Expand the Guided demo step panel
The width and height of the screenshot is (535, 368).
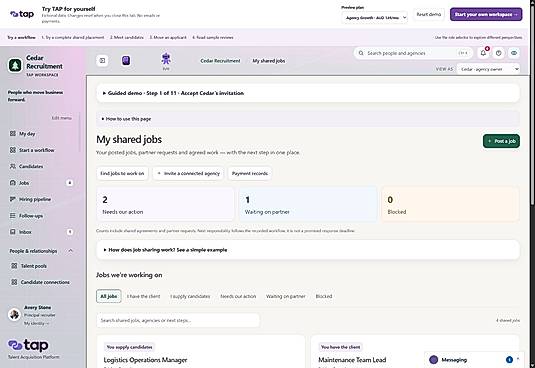coord(308,93)
